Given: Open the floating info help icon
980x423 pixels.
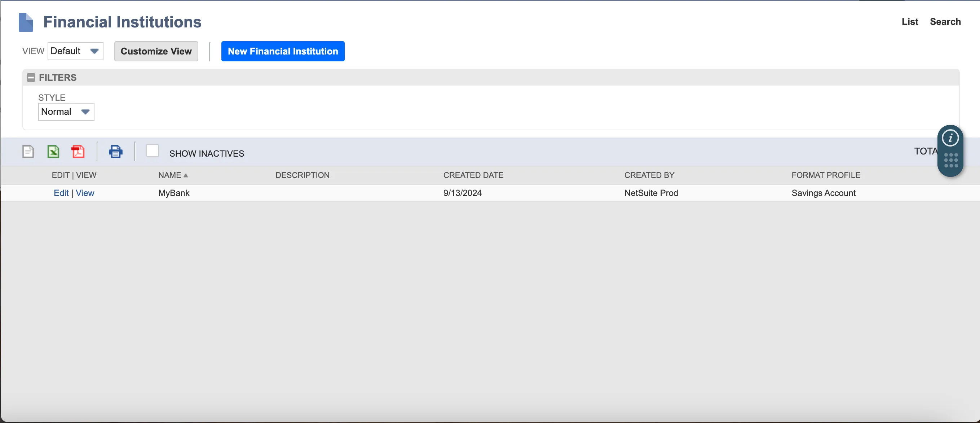Looking at the screenshot, I should (950, 138).
